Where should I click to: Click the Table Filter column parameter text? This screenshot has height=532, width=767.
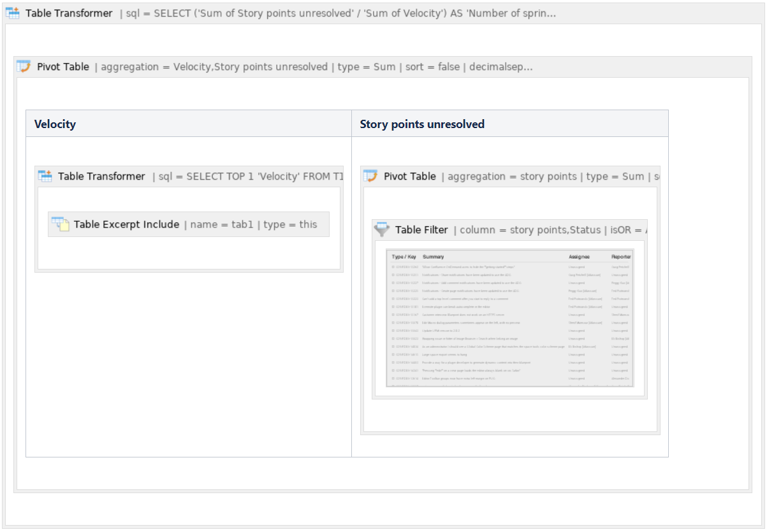tap(529, 230)
